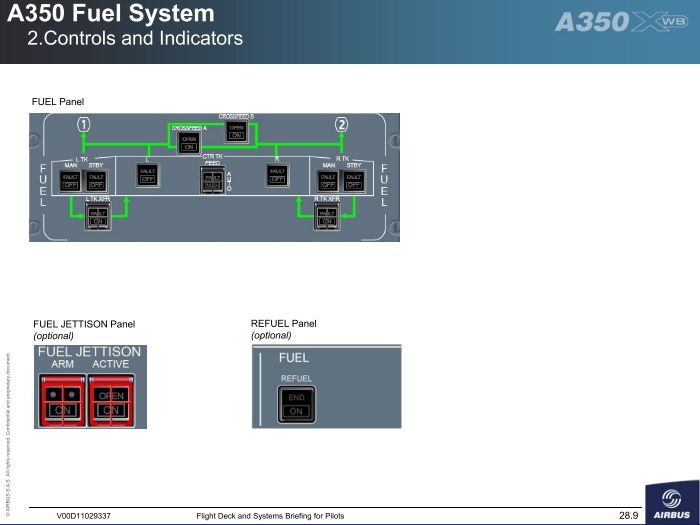Click the ACTIVE label on jettison panel
The height and width of the screenshot is (525, 700).
click(x=111, y=364)
